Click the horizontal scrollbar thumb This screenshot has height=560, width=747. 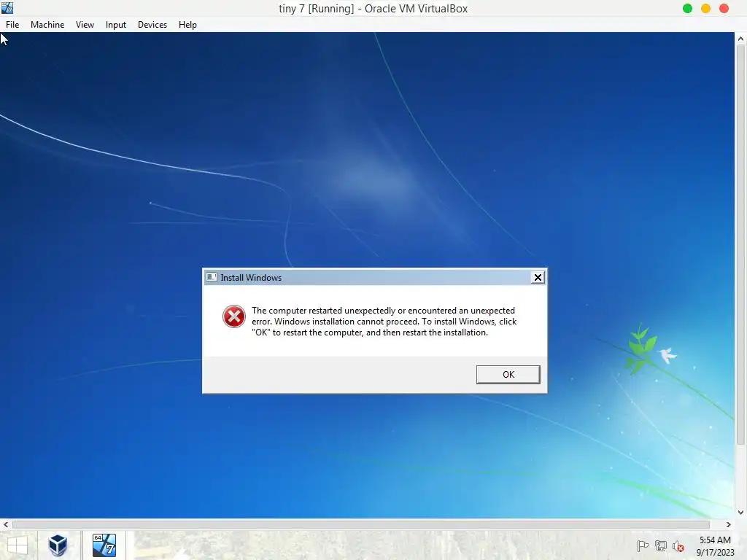coord(360,525)
